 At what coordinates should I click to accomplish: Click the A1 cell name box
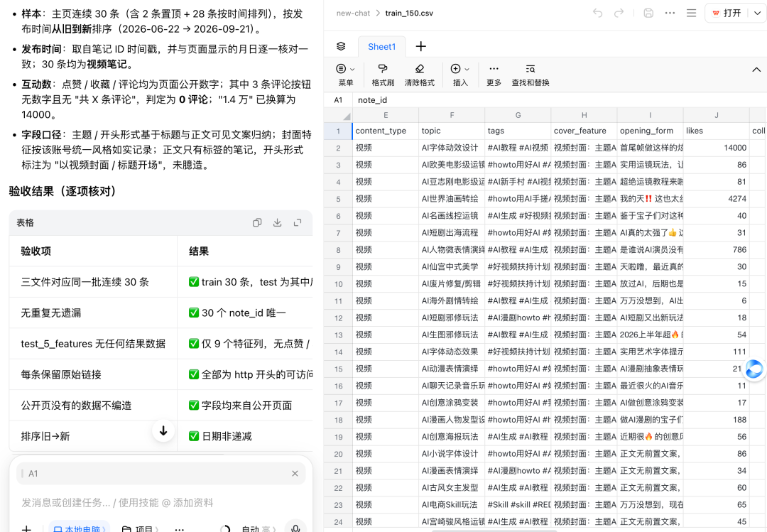[339, 100]
